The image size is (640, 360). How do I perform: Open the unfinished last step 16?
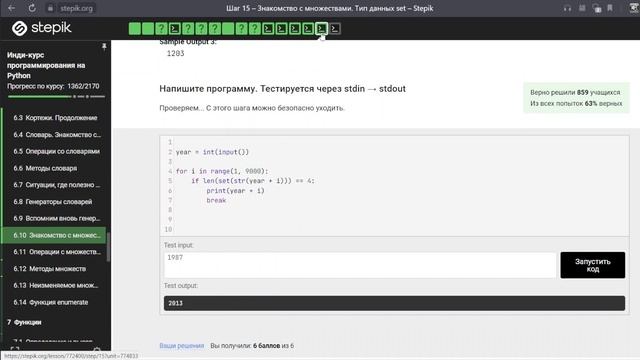coord(335,29)
